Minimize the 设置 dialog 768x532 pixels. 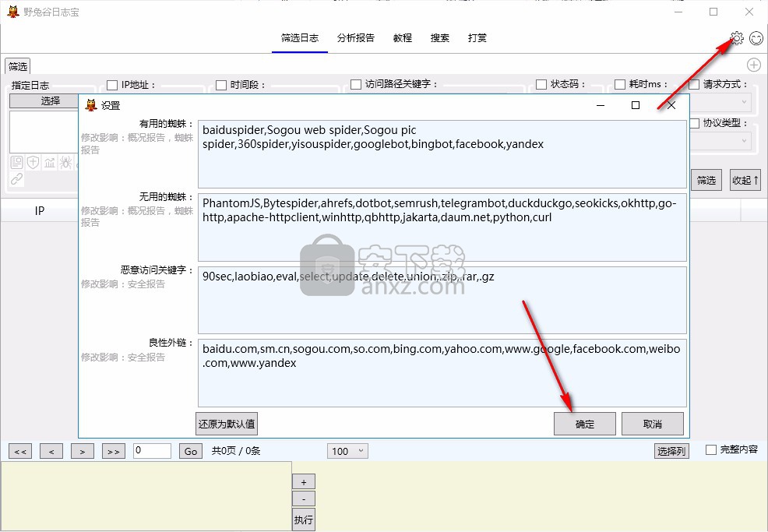point(601,105)
